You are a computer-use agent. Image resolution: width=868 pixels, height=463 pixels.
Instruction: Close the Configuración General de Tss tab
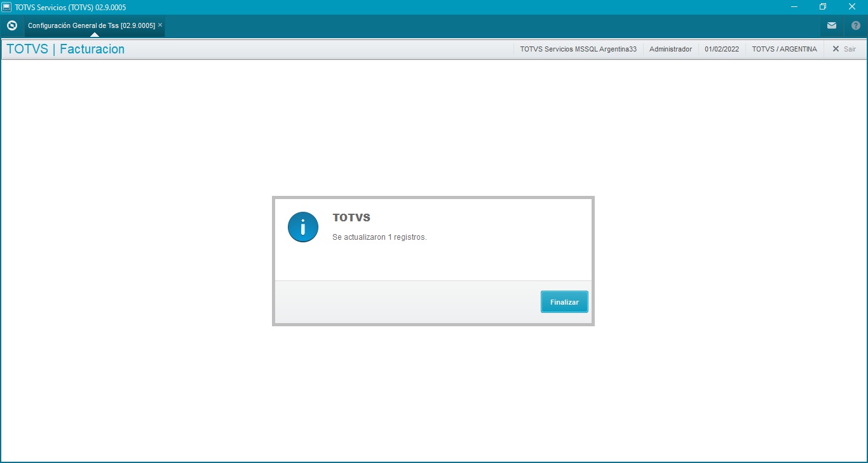[x=160, y=25]
